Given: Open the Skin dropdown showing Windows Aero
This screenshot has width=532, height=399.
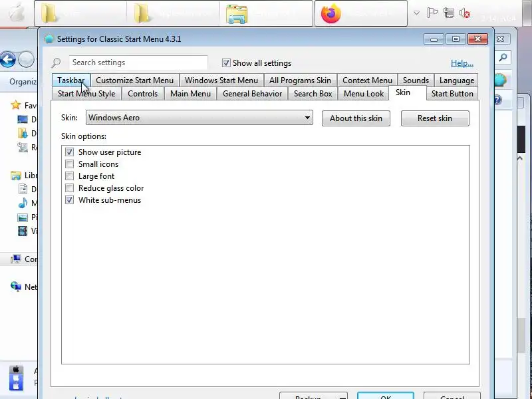Looking at the screenshot, I should point(199,118).
